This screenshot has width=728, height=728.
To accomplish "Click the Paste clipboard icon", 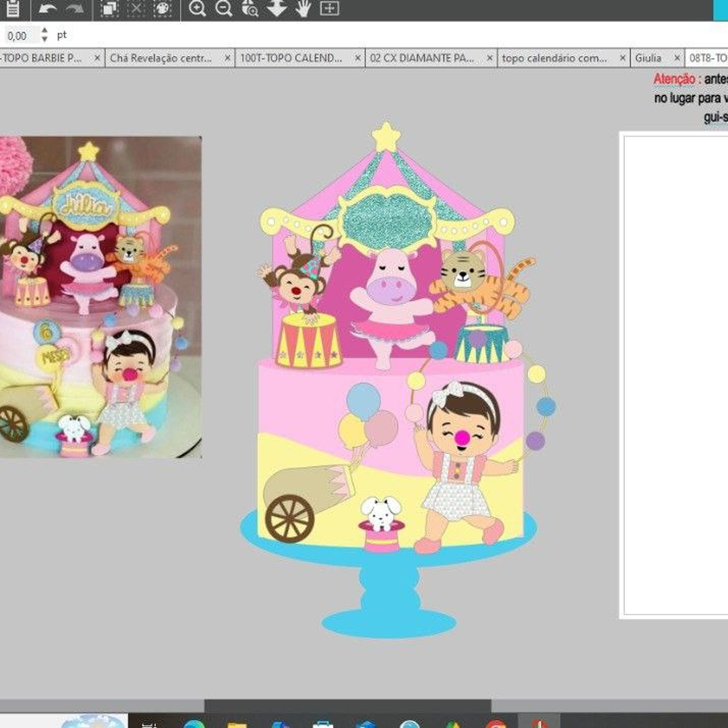I will click(x=13, y=8).
